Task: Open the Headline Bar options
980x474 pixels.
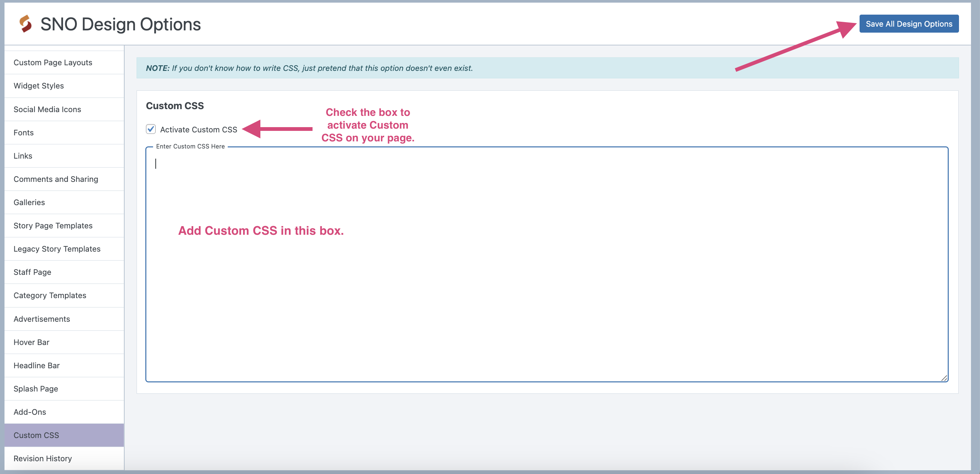Action: click(x=64, y=366)
